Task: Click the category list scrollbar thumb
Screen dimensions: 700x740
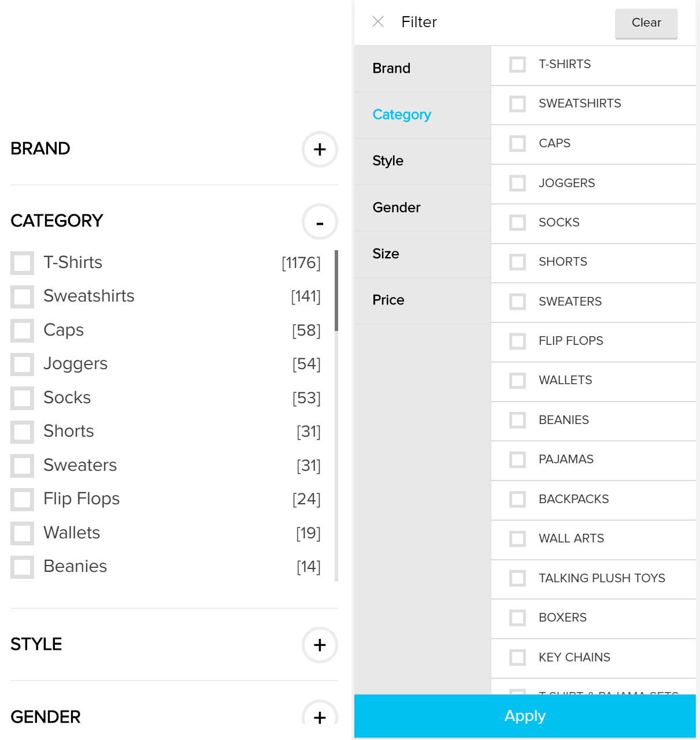Action: click(x=336, y=290)
